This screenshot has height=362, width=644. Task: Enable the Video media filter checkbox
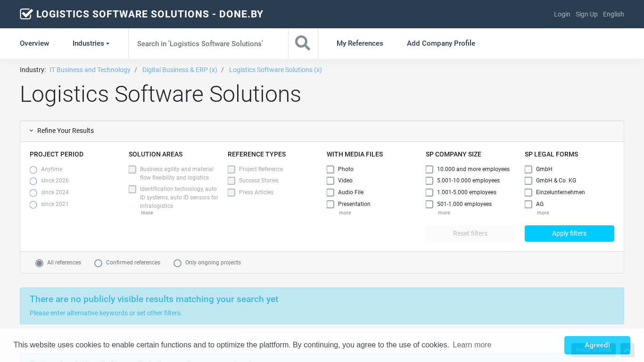click(x=330, y=181)
